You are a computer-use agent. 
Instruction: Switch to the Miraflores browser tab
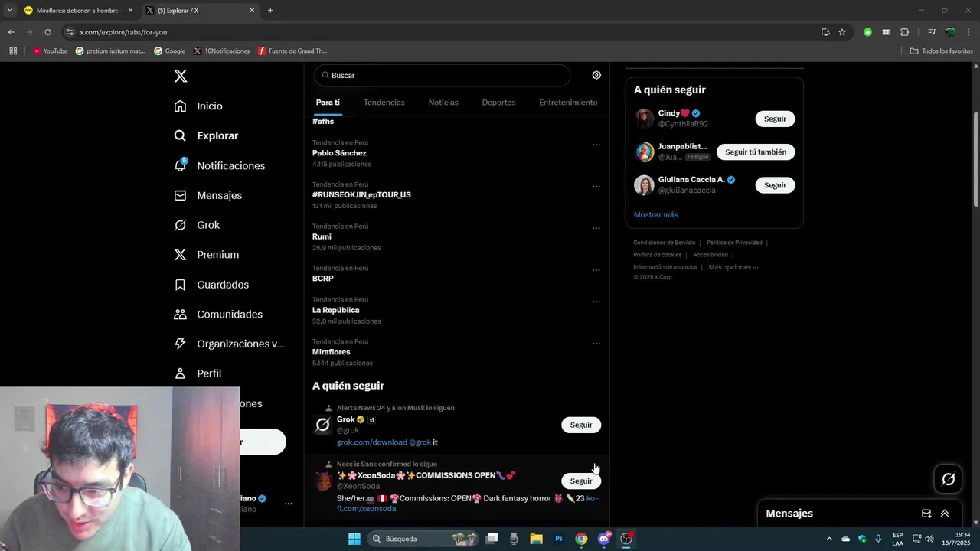tap(77, 11)
